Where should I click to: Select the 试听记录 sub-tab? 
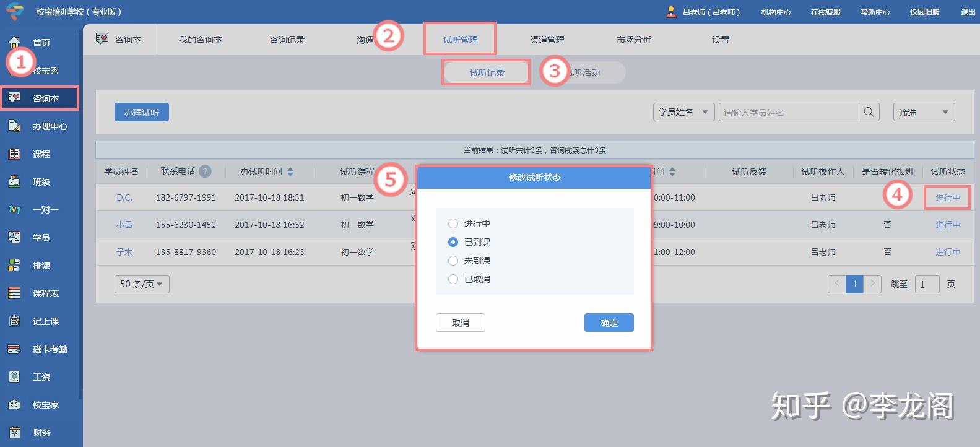pos(487,72)
